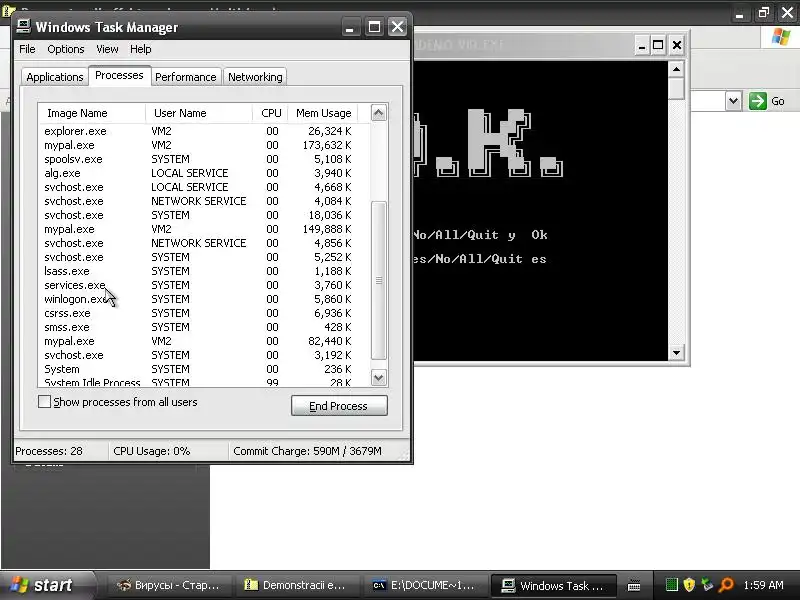Switch to the Performance tab
800x600 pixels.
[186, 77]
